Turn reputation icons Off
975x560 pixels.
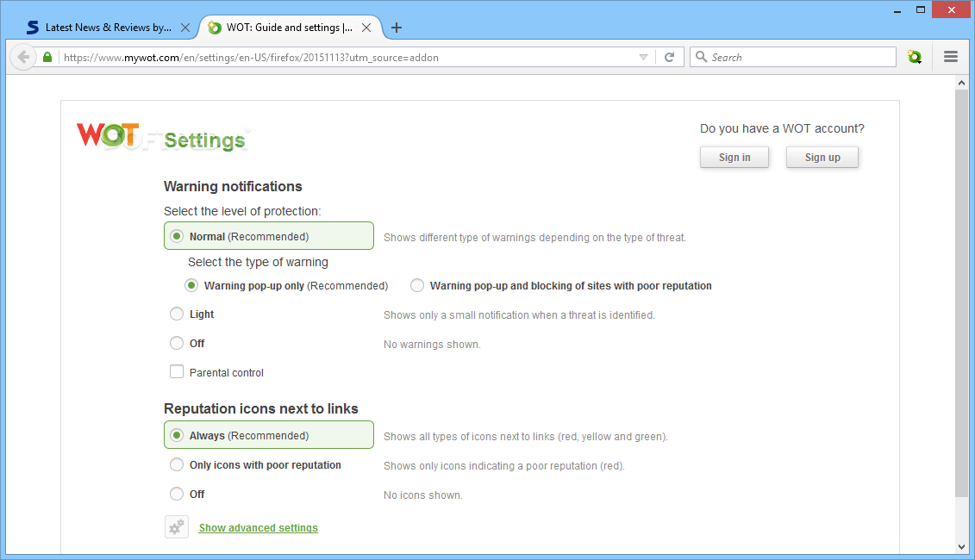pos(177,494)
